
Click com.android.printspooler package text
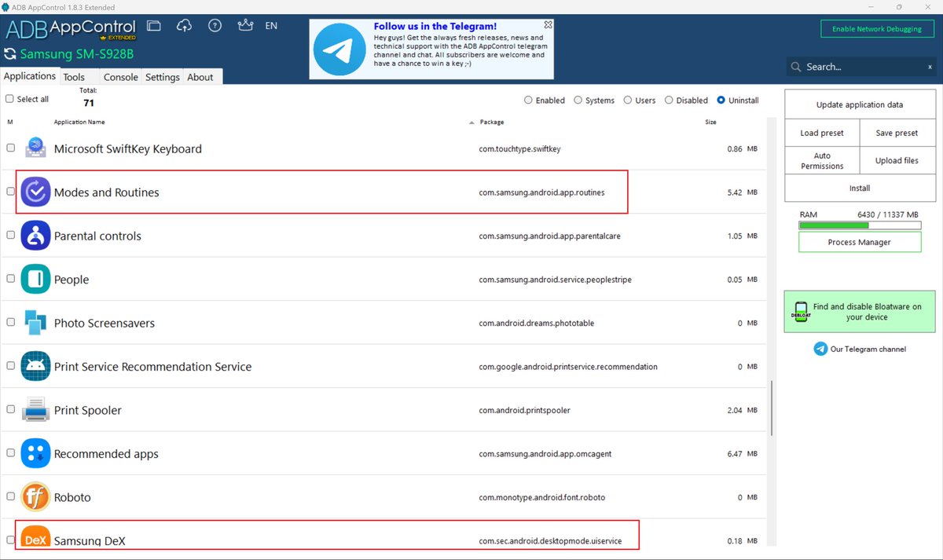[x=524, y=410]
